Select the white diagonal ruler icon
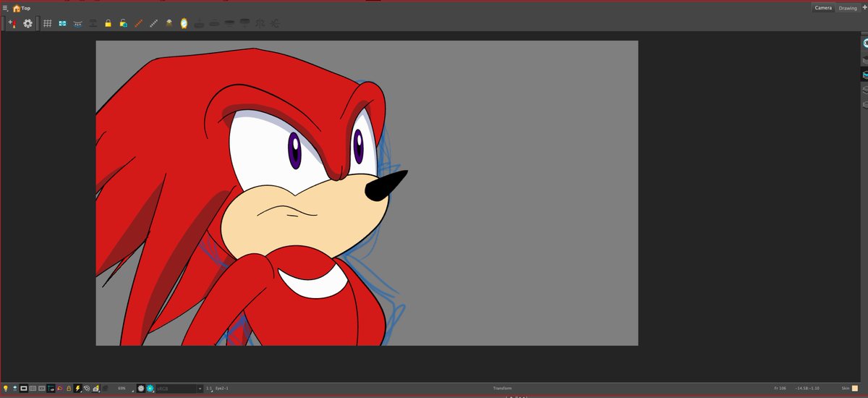 [153, 23]
